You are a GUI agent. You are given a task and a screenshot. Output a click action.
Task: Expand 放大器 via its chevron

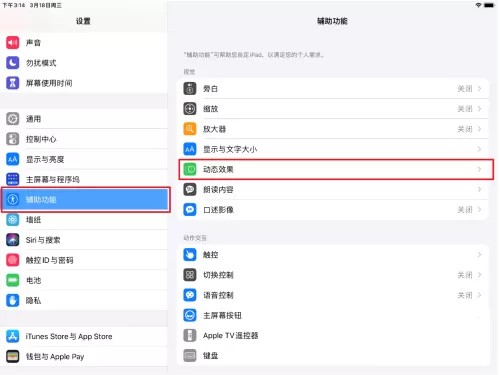click(479, 129)
